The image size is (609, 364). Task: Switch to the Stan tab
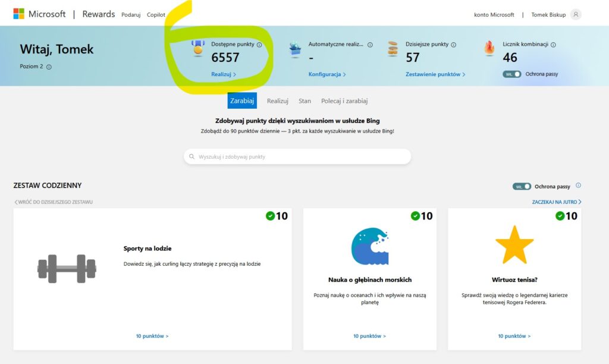[x=304, y=101]
